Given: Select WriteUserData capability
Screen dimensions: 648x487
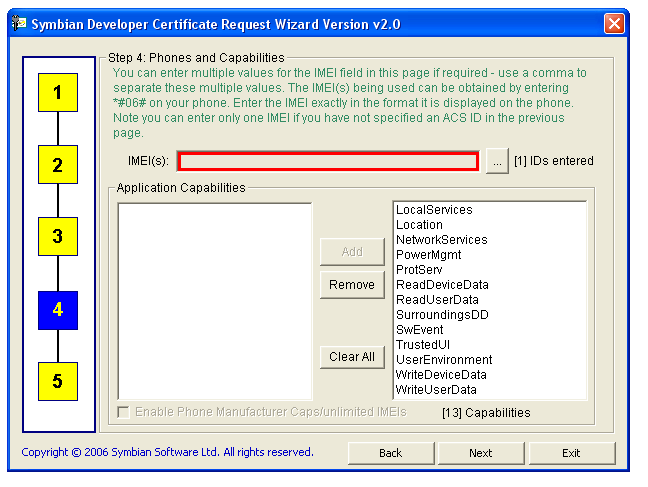Looking at the screenshot, I should [x=436, y=389].
